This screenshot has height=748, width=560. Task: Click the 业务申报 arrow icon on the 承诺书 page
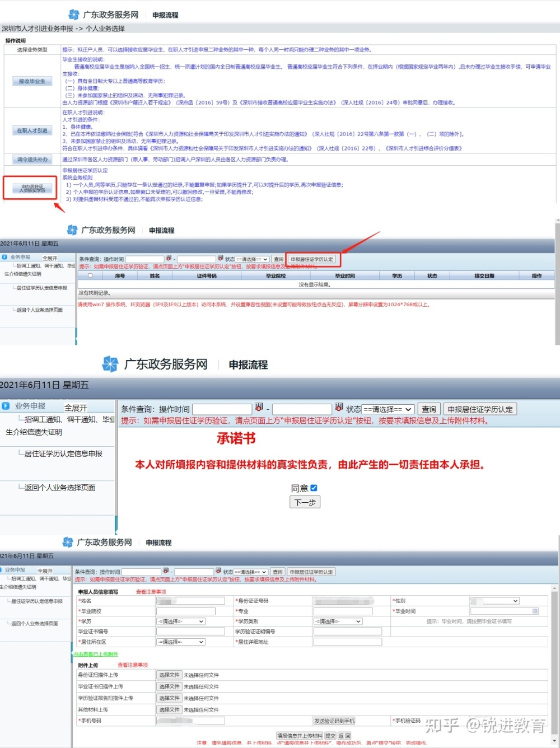[x=6, y=406]
